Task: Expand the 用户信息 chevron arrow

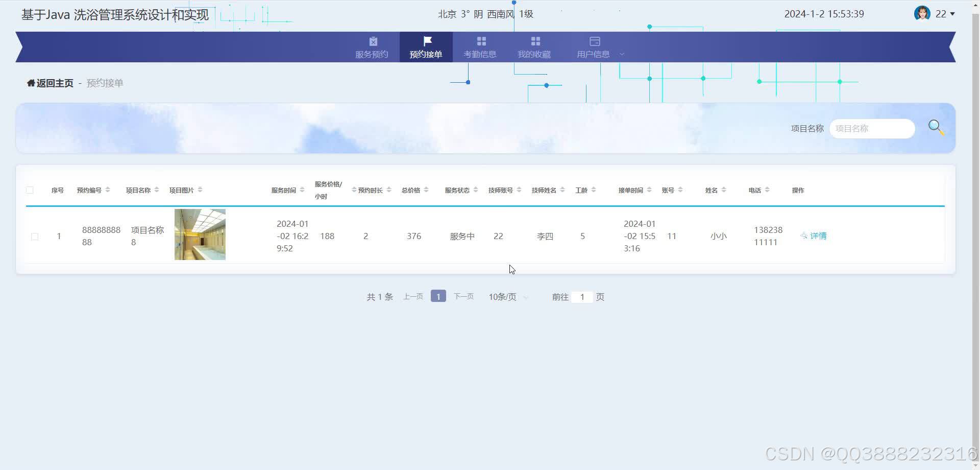Action: click(622, 54)
